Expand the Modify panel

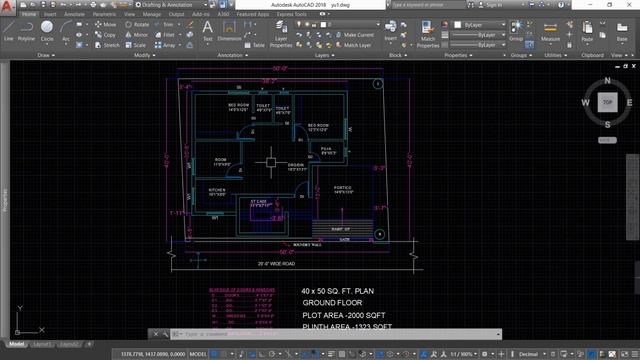pos(144,55)
